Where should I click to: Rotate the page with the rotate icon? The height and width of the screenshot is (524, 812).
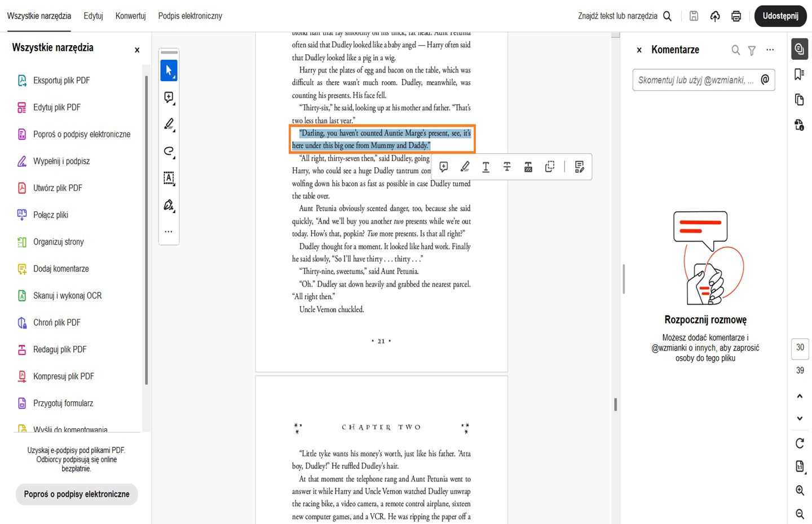pos(800,443)
